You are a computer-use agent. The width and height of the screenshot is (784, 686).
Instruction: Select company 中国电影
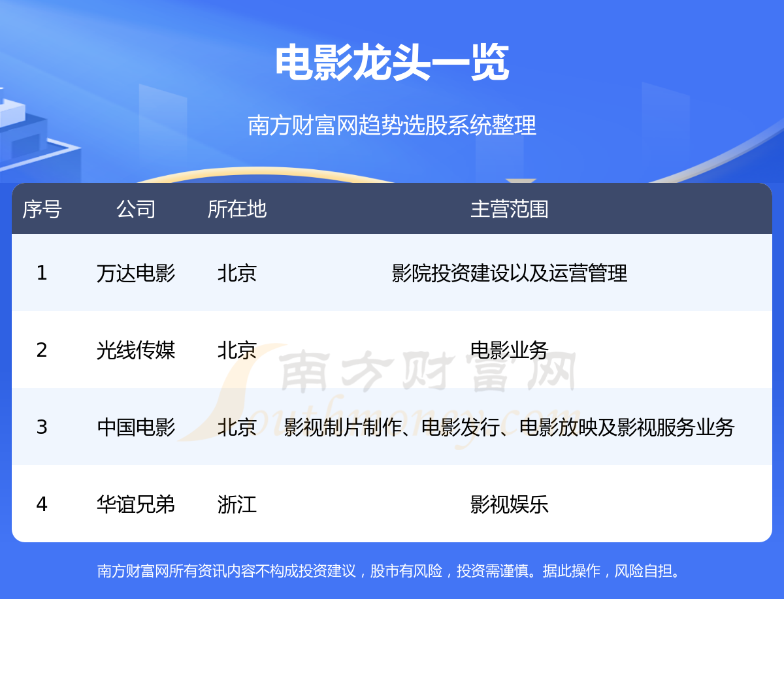point(136,427)
